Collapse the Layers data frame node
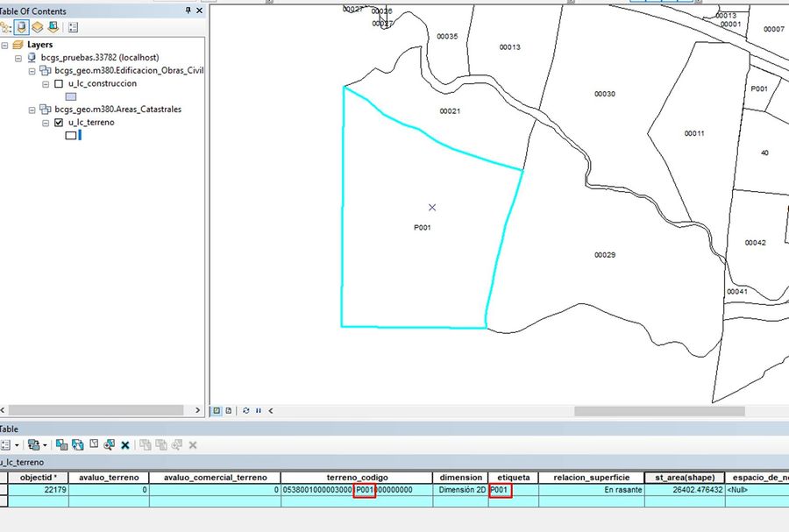The width and height of the screenshot is (789, 532). (x=5, y=45)
